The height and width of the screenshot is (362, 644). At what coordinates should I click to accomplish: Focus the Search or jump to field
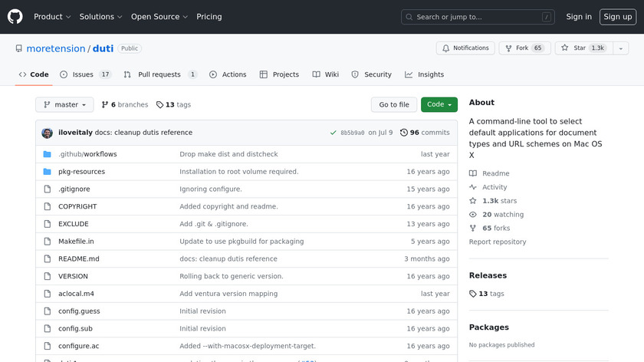tap(478, 17)
